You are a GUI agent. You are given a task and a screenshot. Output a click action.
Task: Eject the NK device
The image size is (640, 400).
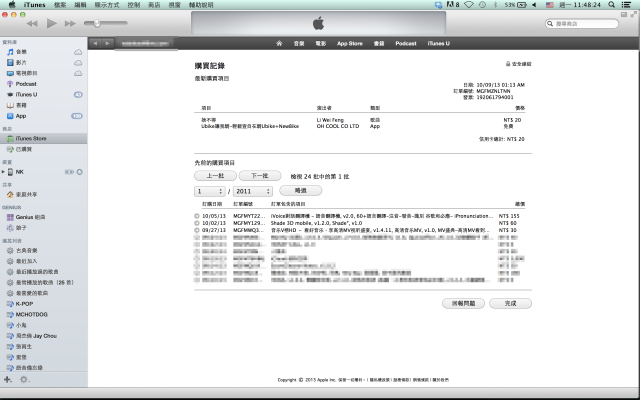pos(80,172)
